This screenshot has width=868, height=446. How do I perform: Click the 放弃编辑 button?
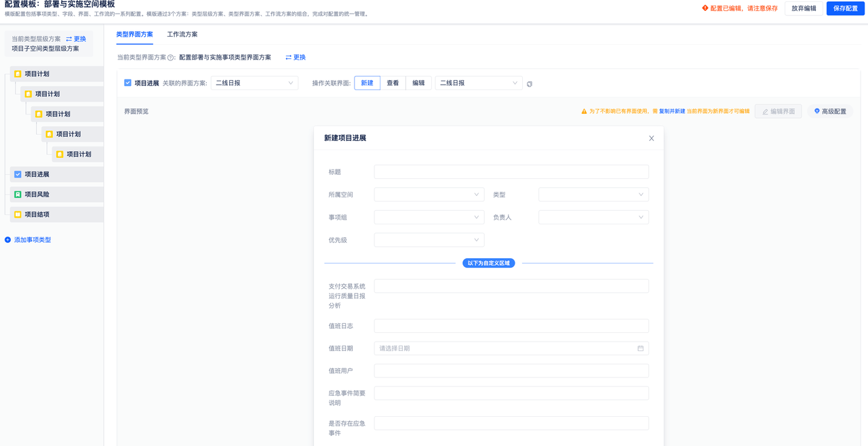[804, 8]
